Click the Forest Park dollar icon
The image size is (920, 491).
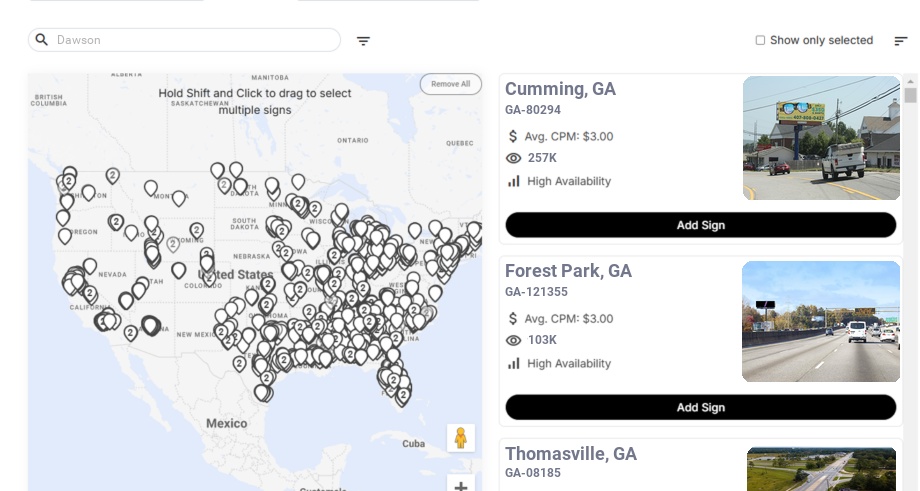(514, 318)
